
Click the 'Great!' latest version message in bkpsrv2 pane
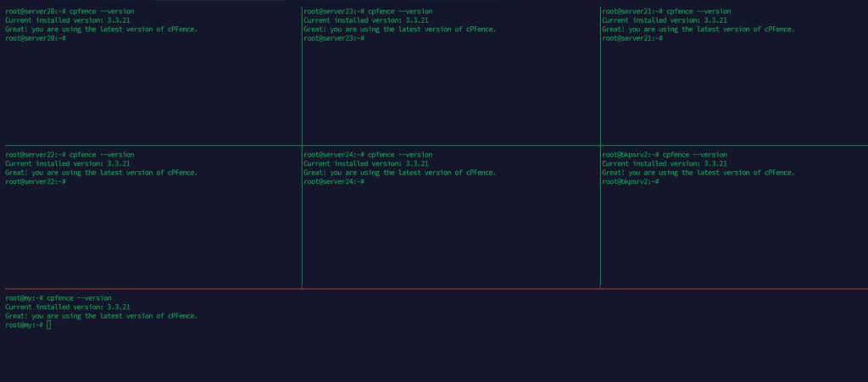[x=698, y=172]
